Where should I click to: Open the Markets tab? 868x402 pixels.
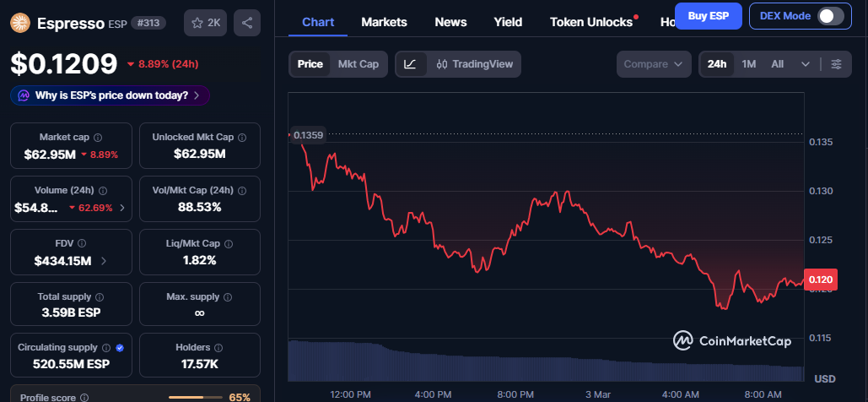[x=384, y=22]
